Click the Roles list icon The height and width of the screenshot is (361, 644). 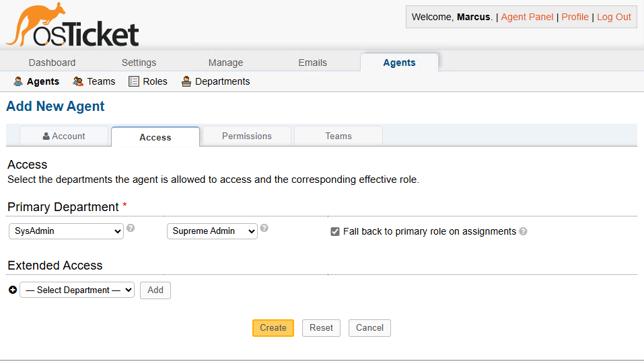click(134, 81)
